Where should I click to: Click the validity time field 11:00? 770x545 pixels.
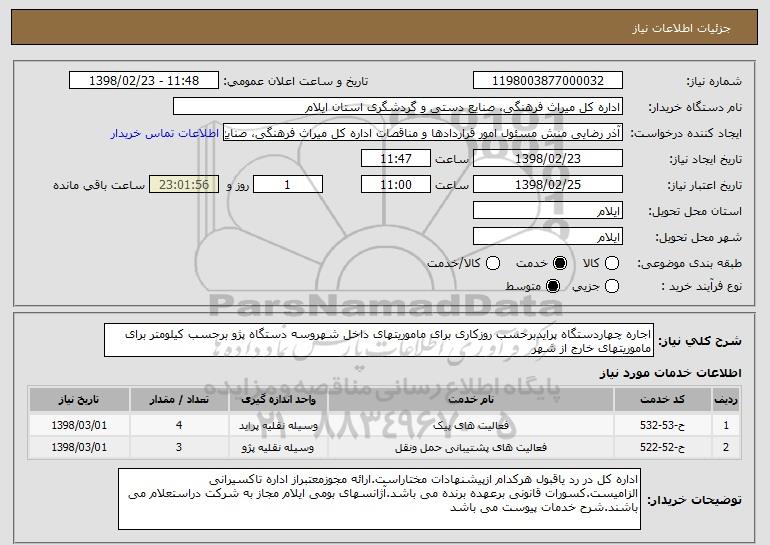[x=396, y=185]
